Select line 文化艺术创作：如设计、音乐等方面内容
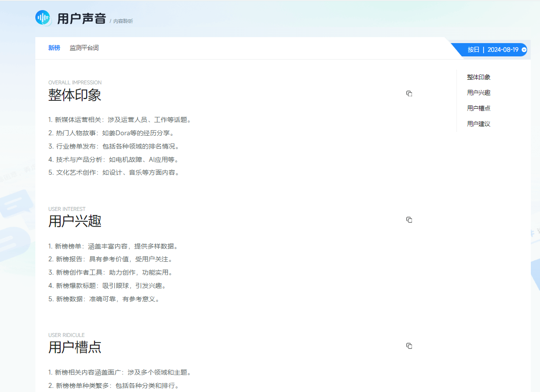540x392 pixels. pos(114,173)
